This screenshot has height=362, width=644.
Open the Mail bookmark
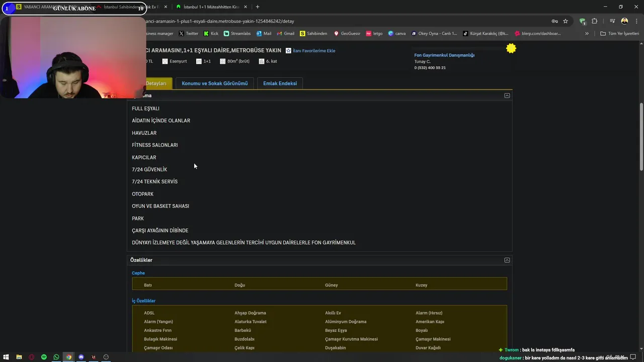(x=264, y=34)
